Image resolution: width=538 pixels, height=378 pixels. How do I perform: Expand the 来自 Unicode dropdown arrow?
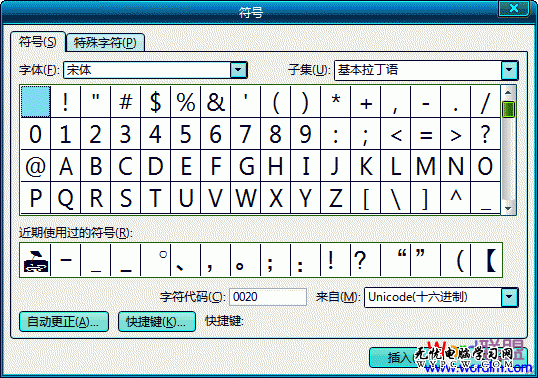click(x=509, y=297)
